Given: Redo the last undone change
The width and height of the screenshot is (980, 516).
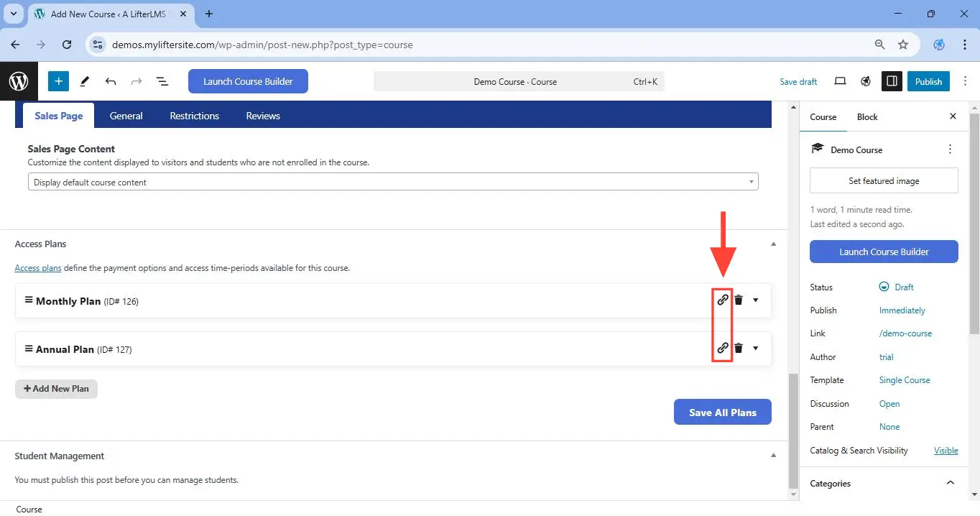Looking at the screenshot, I should coord(137,81).
